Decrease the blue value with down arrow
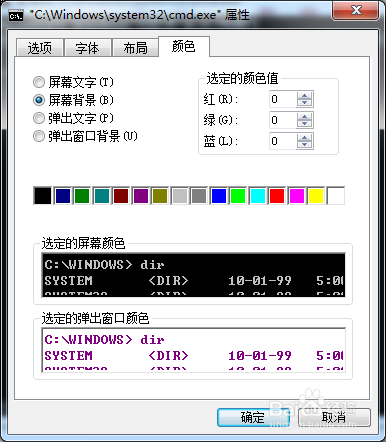This screenshot has height=442, width=386. tap(304, 145)
